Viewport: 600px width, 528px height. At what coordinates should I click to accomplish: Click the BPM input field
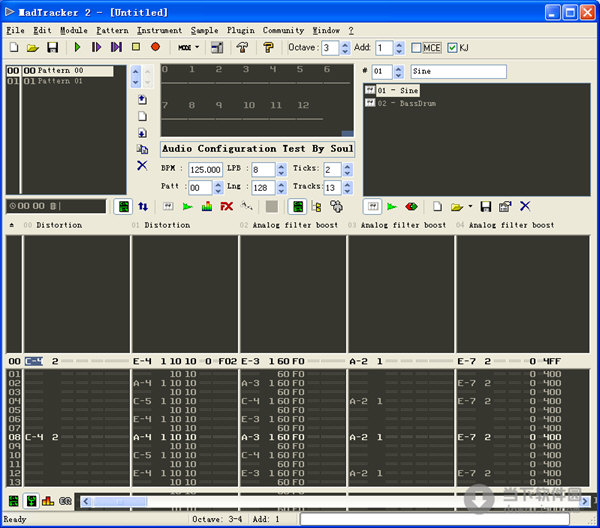(x=205, y=170)
